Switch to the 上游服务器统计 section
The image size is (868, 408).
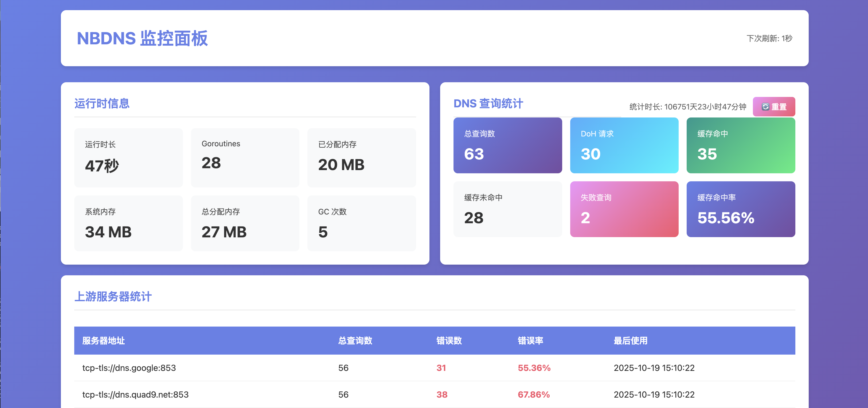[x=113, y=297]
